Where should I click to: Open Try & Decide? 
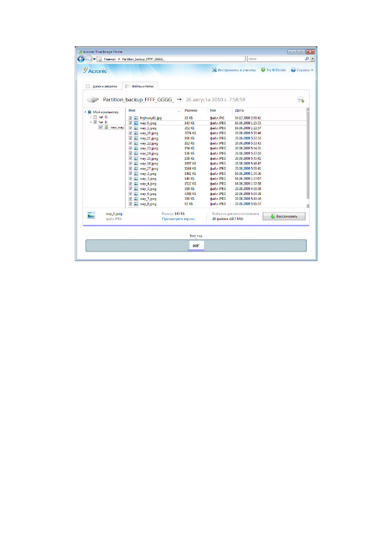(273, 70)
